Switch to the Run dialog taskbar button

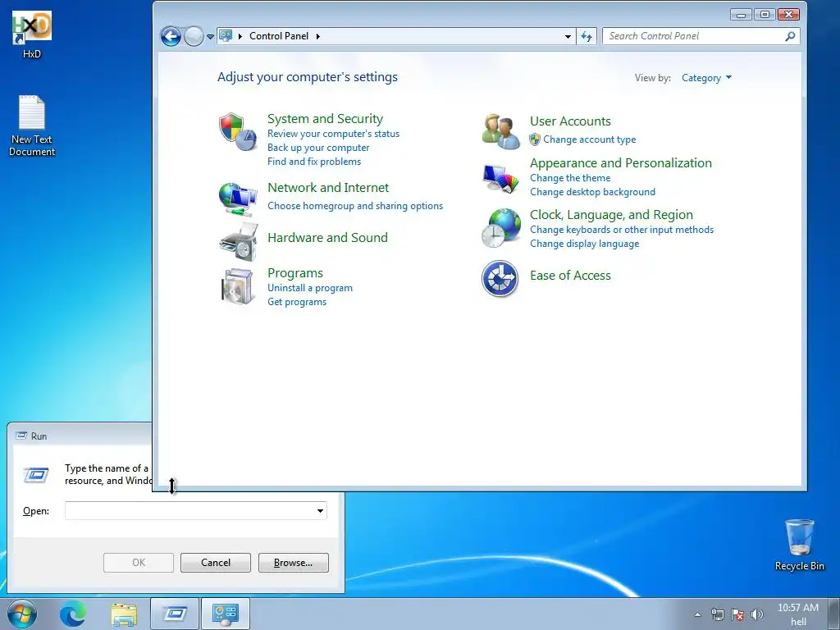pyautogui.click(x=175, y=614)
